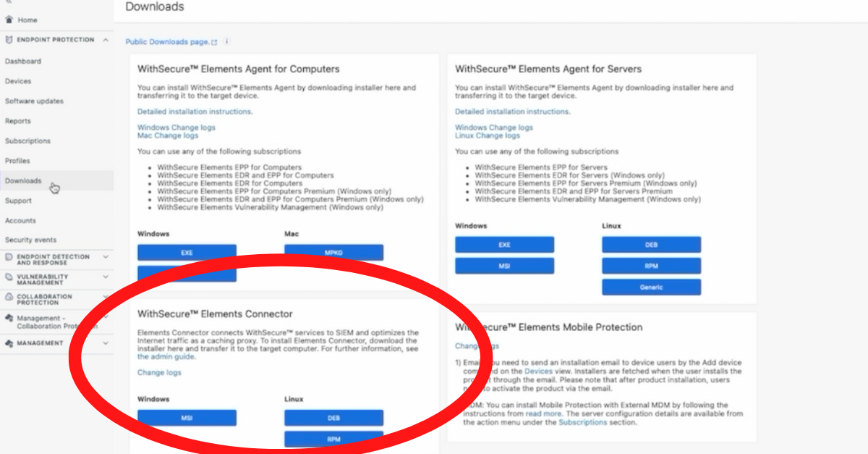Image resolution: width=868 pixels, height=454 pixels.
Task: Download the Elements Connector Windows MSI
Action: 187,418
